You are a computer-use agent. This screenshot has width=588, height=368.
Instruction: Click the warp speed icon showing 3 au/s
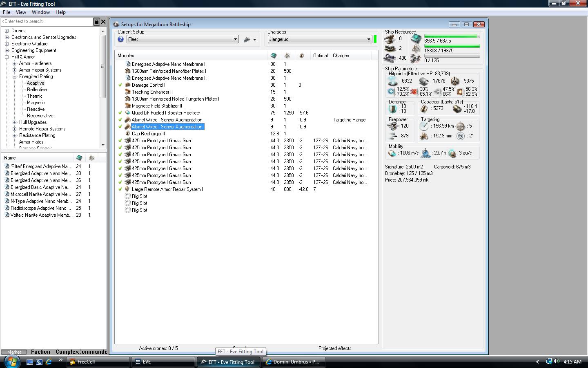tap(452, 153)
